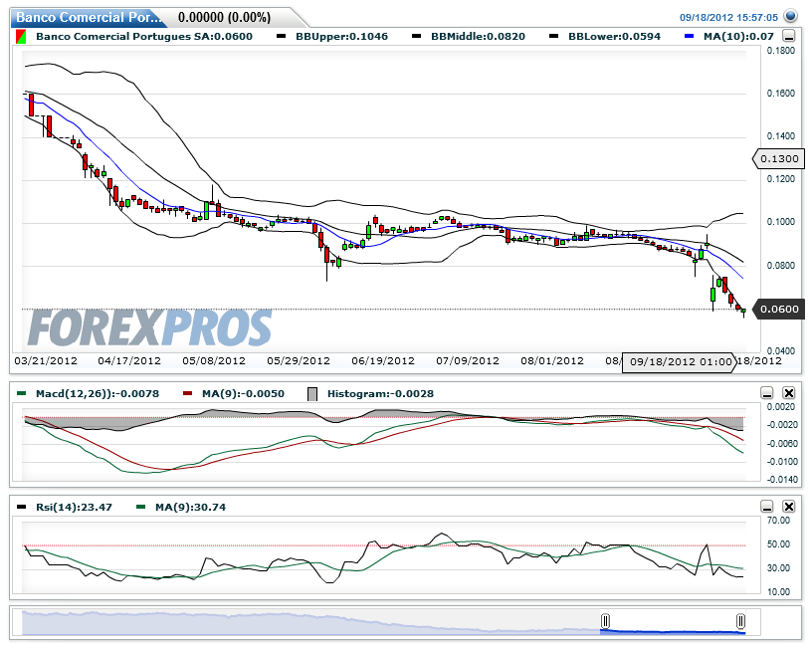The height and width of the screenshot is (648, 812).
Task: Click the red-green candlestick legend icon
Action: click(x=21, y=37)
